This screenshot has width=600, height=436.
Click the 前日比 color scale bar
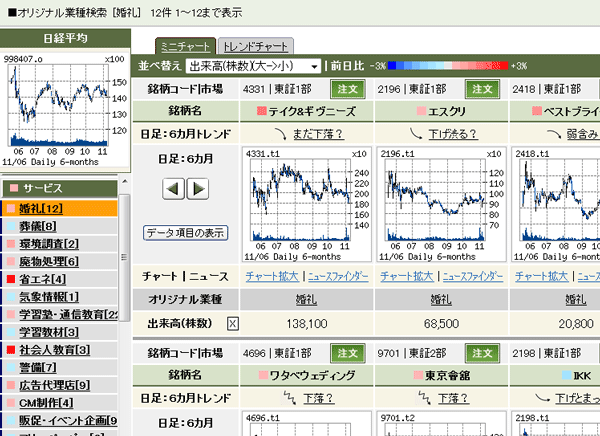(x=448, y=65)
